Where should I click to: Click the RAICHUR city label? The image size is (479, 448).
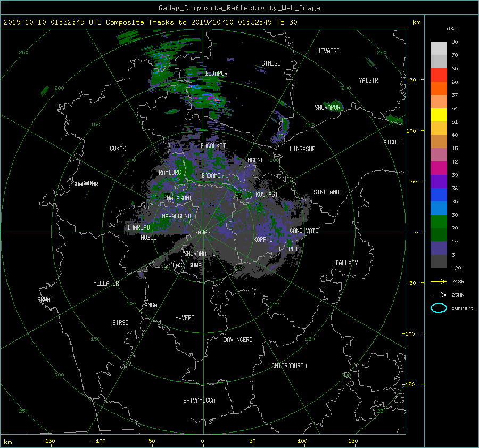click(391, 142)
